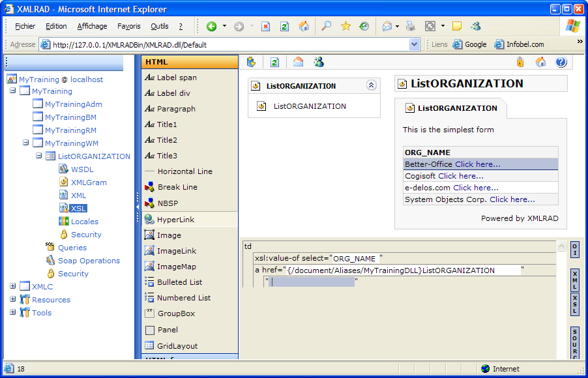Open IE Favorites star icon
Screen dimensions: 588x378
[345, 27]
